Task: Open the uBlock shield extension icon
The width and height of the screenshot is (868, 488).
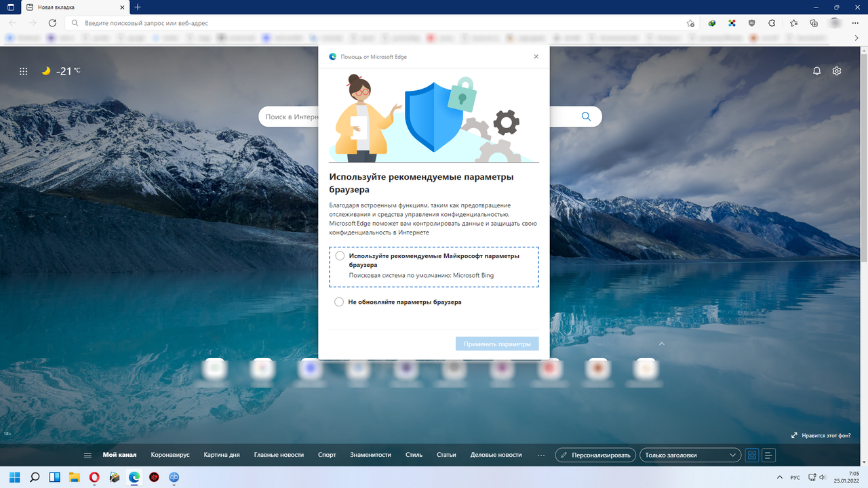Action: tap(751, 23)
